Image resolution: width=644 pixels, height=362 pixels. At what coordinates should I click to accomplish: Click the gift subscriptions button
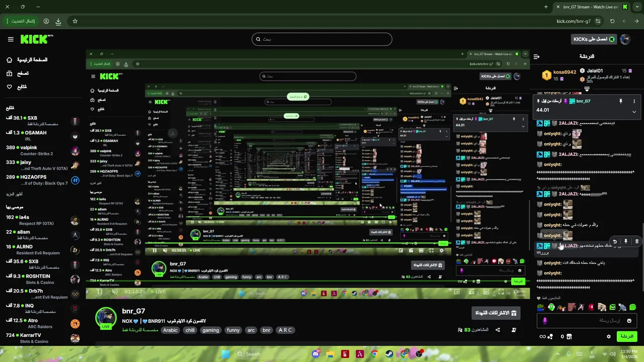(x=496, y=313)
